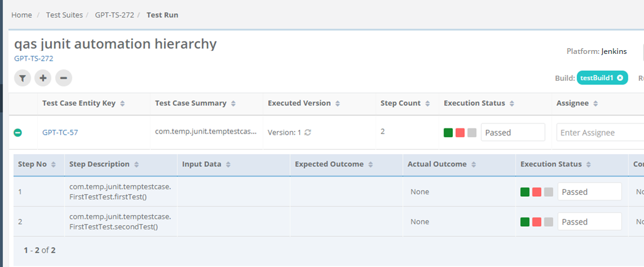Click the plus expand-all button
This screenshot has height=267, width=644.
(43, 78)
